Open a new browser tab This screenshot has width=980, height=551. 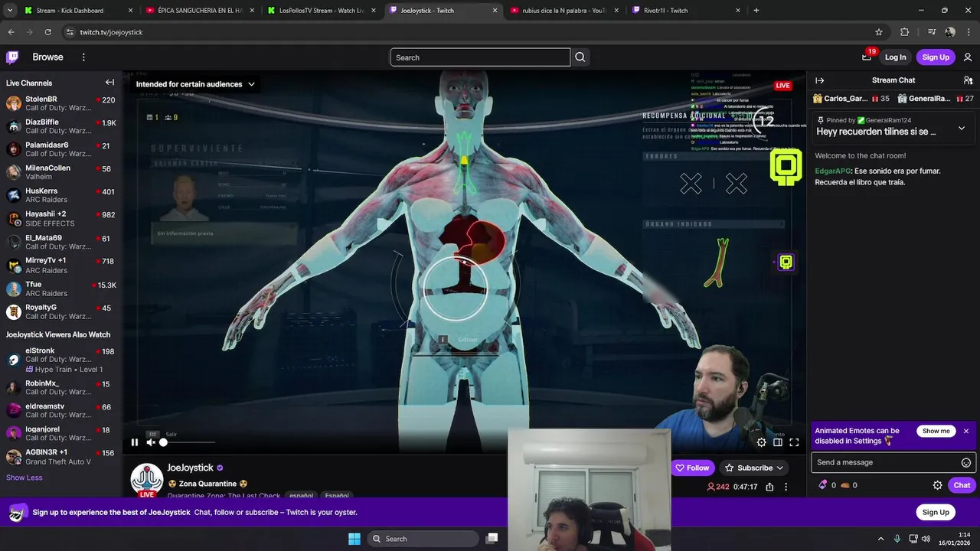756,11
